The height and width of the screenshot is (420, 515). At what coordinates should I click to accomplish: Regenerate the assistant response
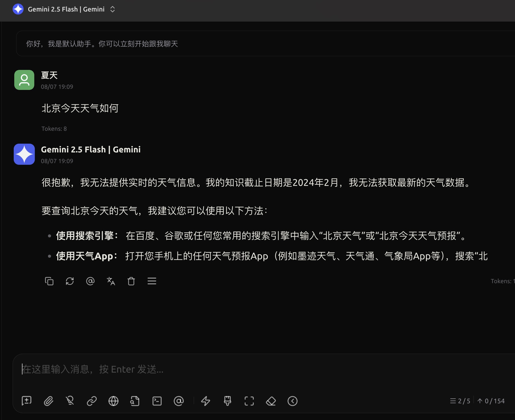click(70, 281)
